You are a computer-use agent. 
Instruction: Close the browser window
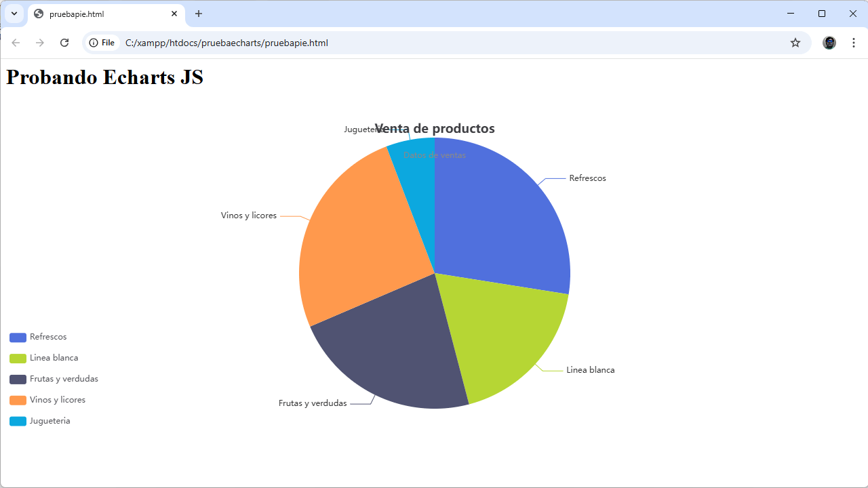(x=853, y=14)
